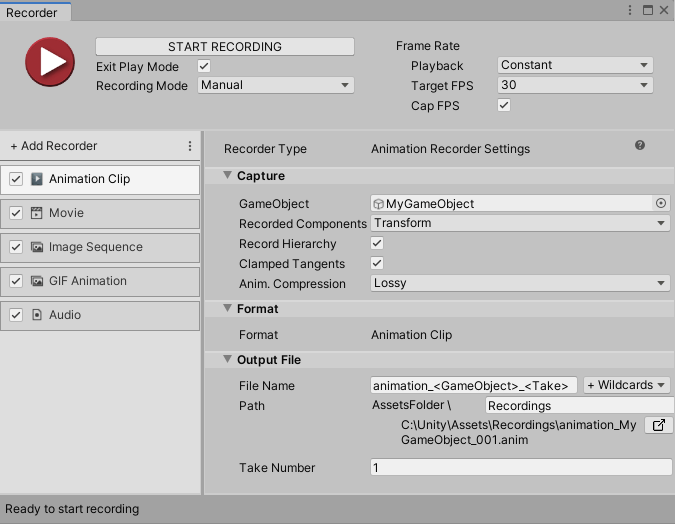
Task: Click the 'Animation Recorder Settings' text
Action: [450, 149]
